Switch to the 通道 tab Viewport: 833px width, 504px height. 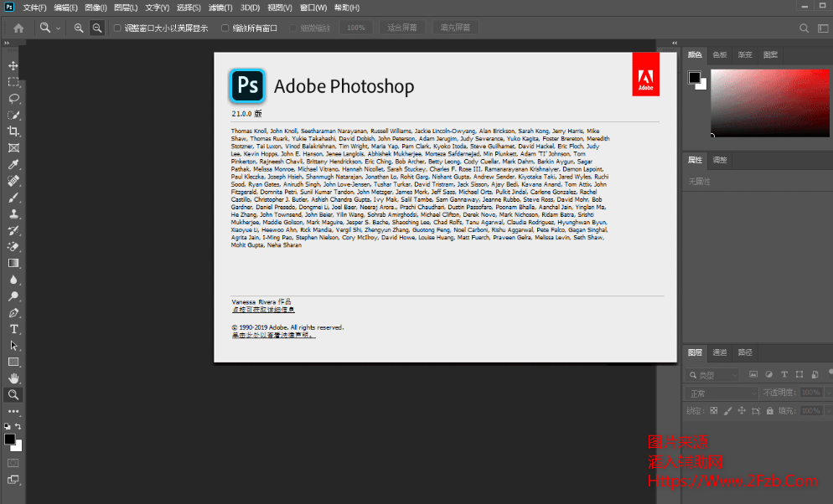(x=720, y=352)
